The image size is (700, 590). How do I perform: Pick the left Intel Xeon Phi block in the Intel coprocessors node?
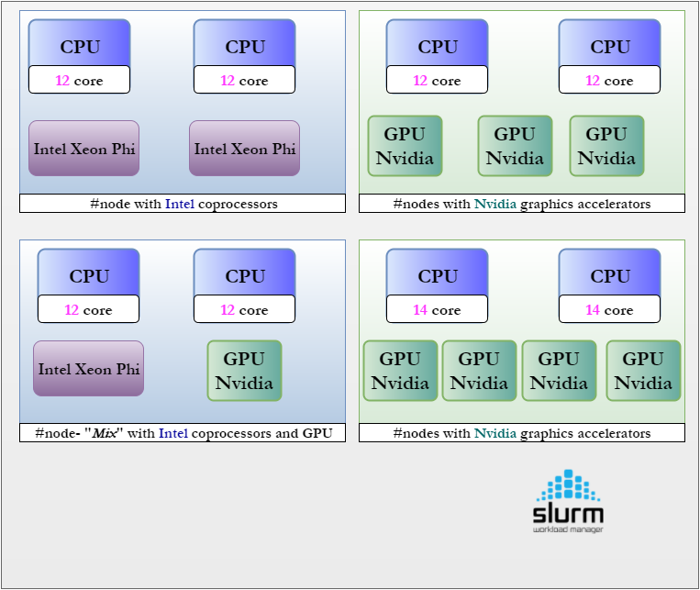[x=83, y=149]
